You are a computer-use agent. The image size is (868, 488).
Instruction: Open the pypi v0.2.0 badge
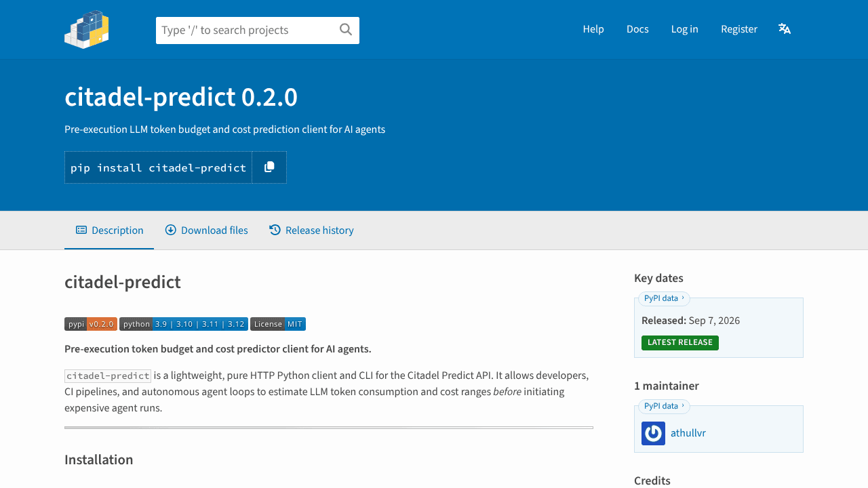(91, 324)
